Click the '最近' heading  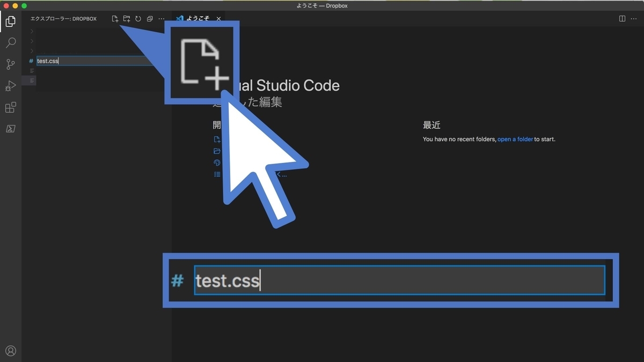pyautogui.click(x=431, y=125)
